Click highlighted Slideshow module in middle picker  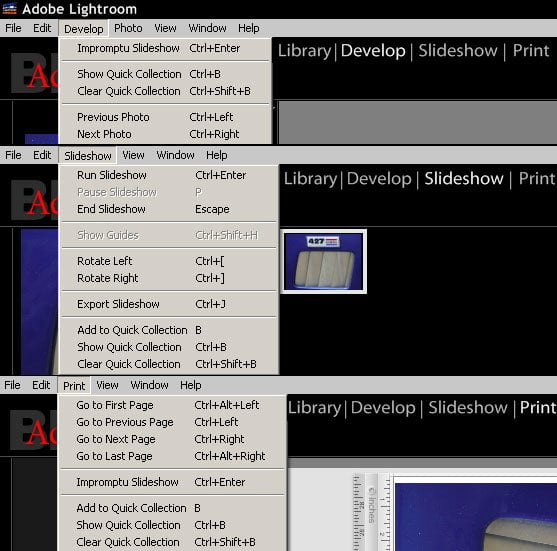(x=464, y=178)
